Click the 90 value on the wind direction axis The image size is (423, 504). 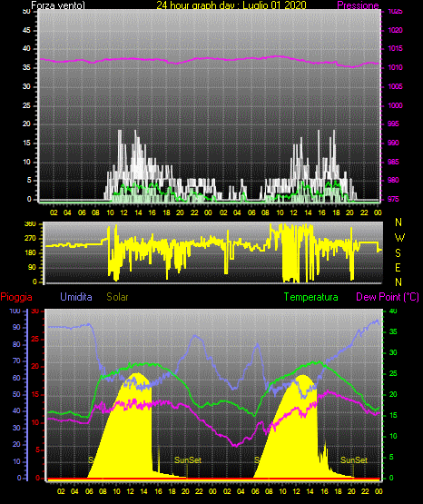[32, 267]
